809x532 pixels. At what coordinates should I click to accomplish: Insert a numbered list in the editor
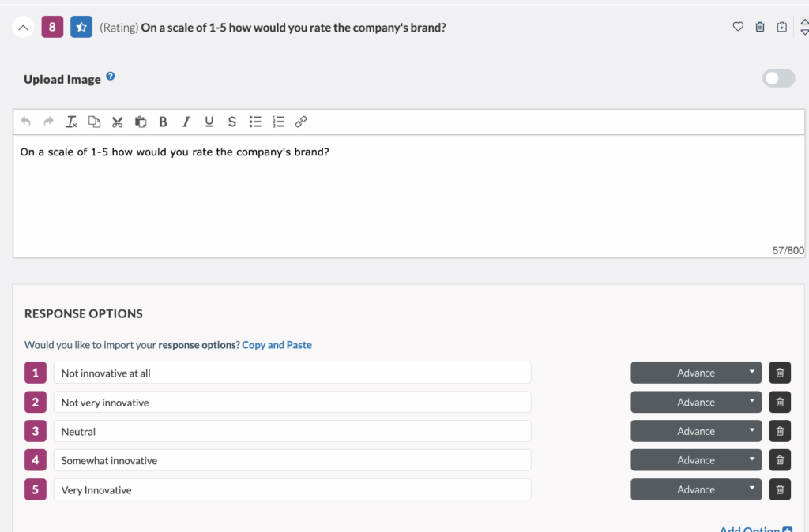[x=277, y=121]
